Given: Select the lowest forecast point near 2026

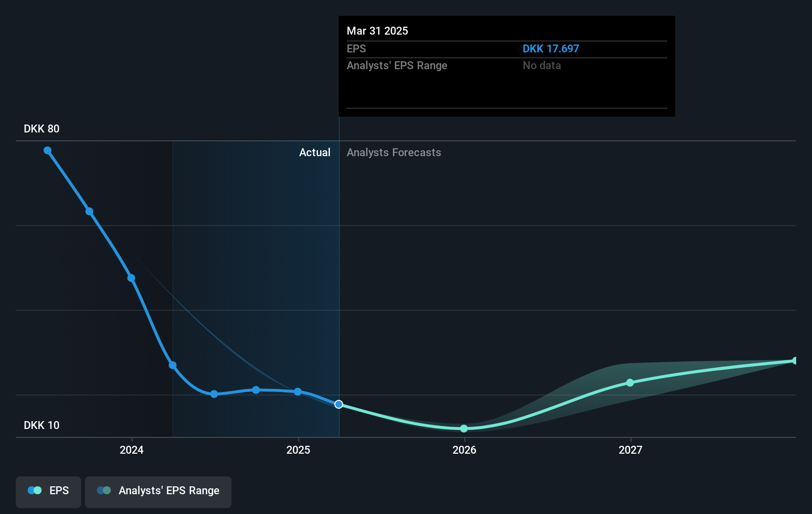Looking at the screenshot, I should 464,429.
